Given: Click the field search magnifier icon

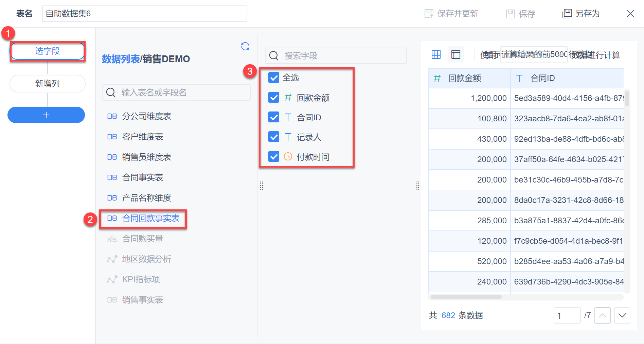Looking at the screenshot, I should click(x=274, y=56).
